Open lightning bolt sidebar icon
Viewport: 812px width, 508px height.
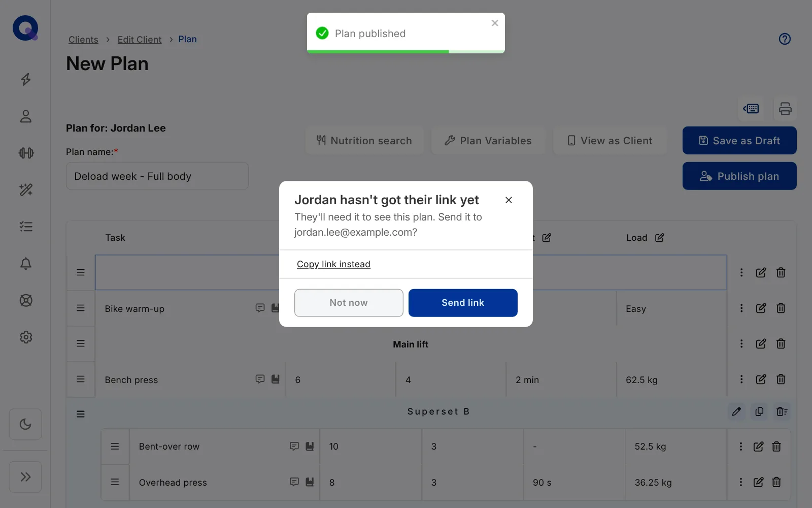pos(26,79)
